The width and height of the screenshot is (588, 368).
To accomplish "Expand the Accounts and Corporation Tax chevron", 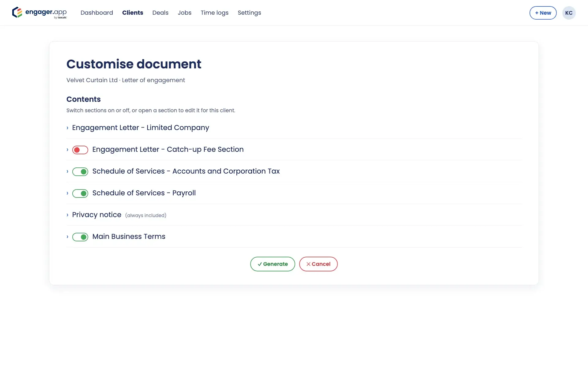I will point(67,171).
